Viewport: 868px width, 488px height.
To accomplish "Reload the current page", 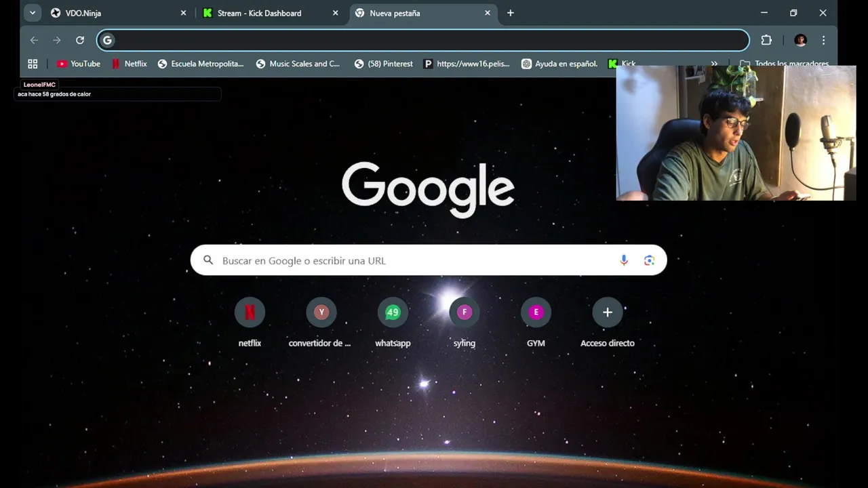I will pyautogui.click(x=80, y=40).
